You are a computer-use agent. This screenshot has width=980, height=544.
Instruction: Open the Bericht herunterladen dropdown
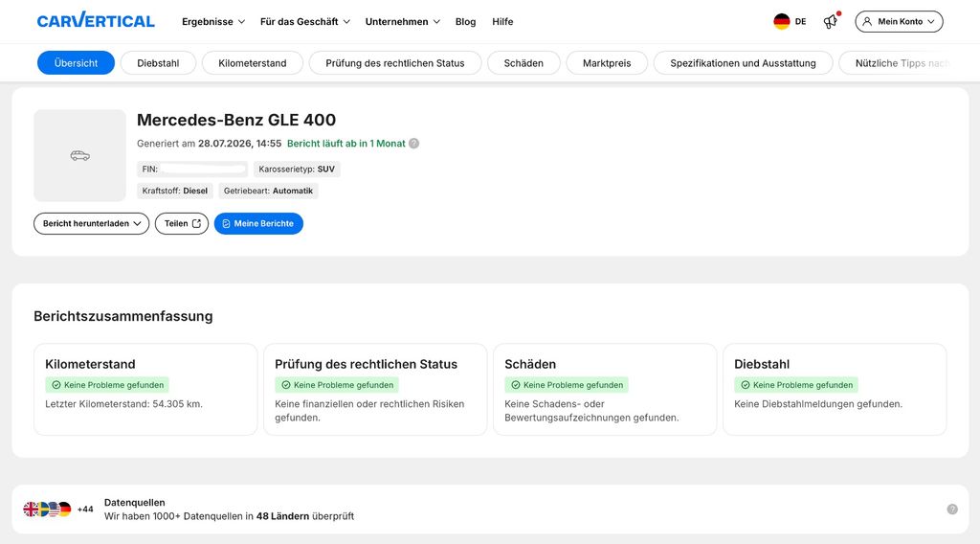[x=91, y=223]
